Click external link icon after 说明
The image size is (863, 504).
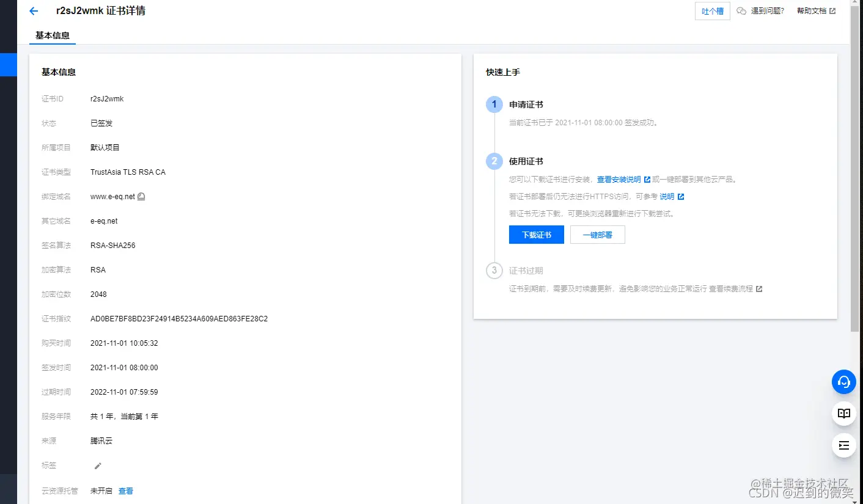point(681,197)
